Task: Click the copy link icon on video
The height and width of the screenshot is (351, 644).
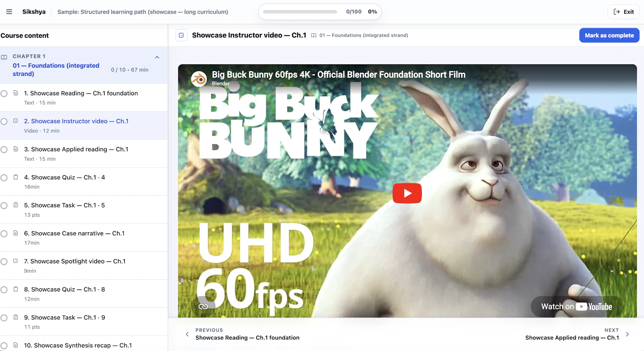Action: point(203,306)
